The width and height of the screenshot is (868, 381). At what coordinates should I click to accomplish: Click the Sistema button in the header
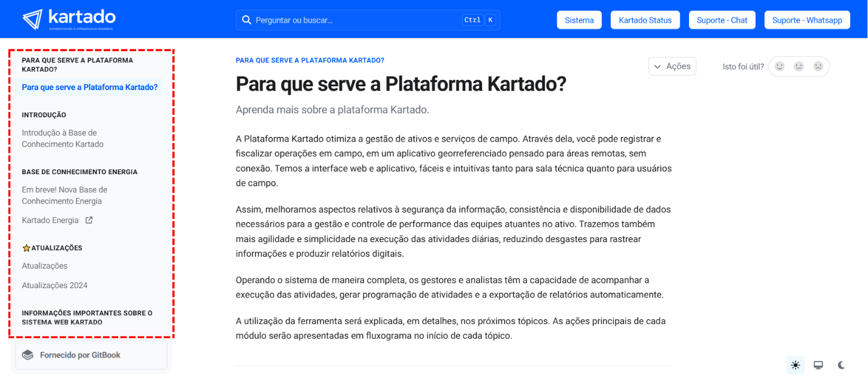579,20
